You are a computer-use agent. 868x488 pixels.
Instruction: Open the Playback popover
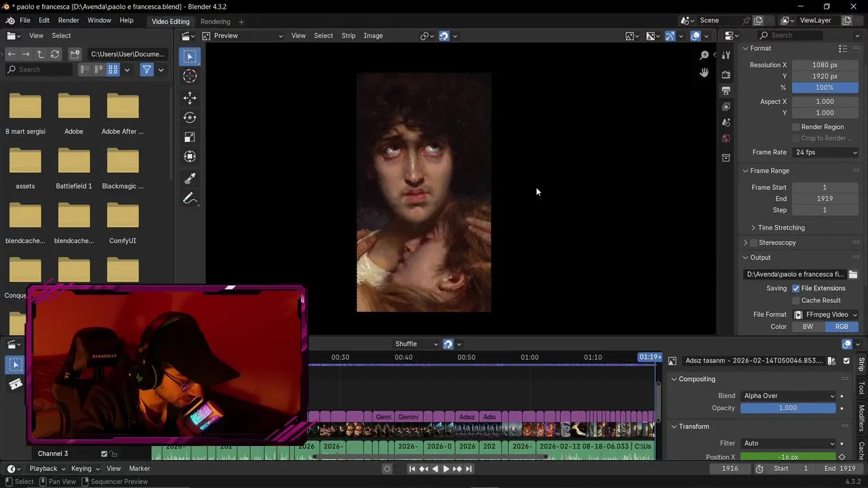(x=47, y=468)
